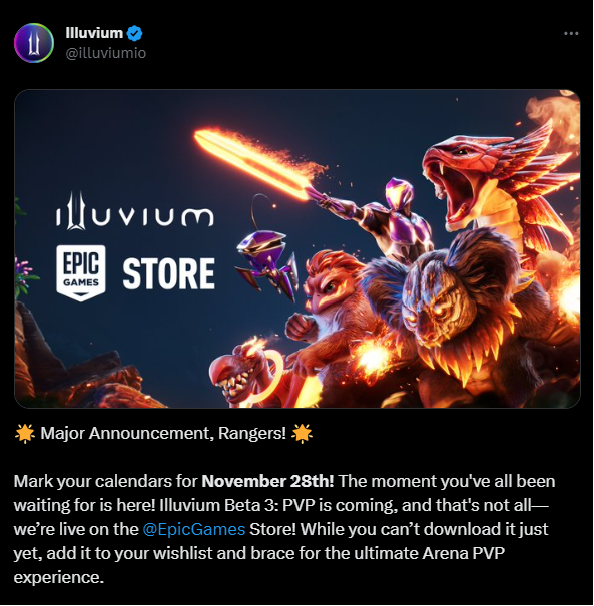Click the STORE text in the banner
Screen dimensions: 594x606
click(x=168, y=274)
